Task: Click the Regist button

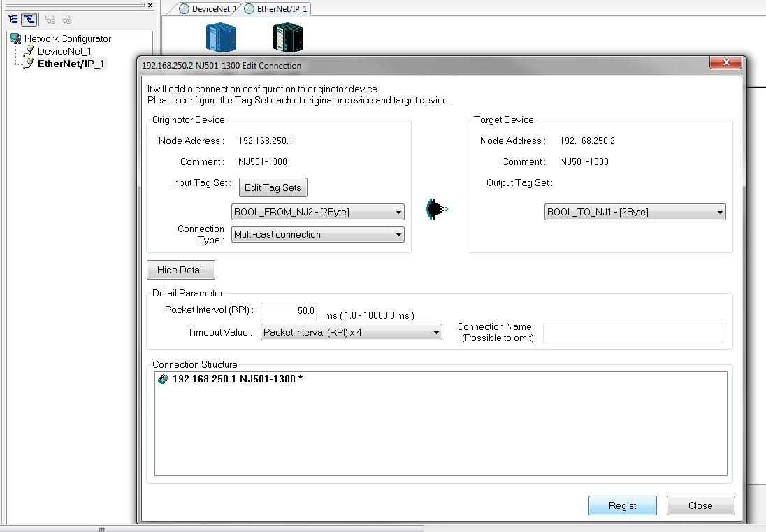Action: [x=622, y=505]
